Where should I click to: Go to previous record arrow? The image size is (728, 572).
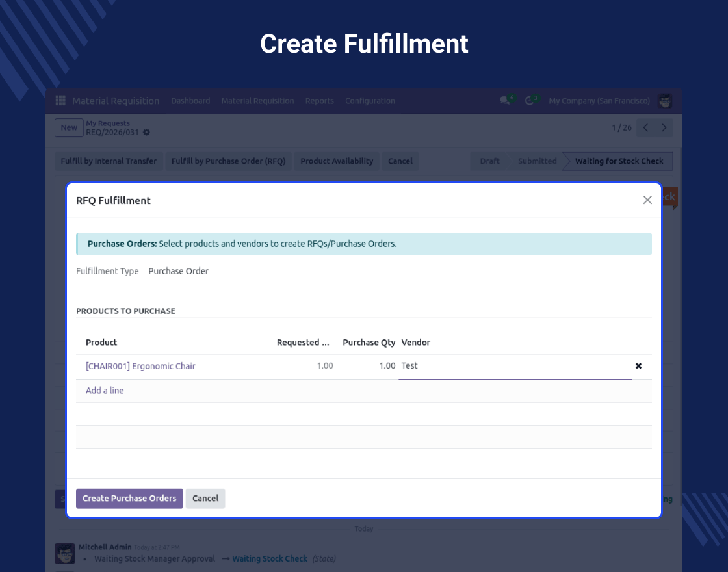click(645, 128)
